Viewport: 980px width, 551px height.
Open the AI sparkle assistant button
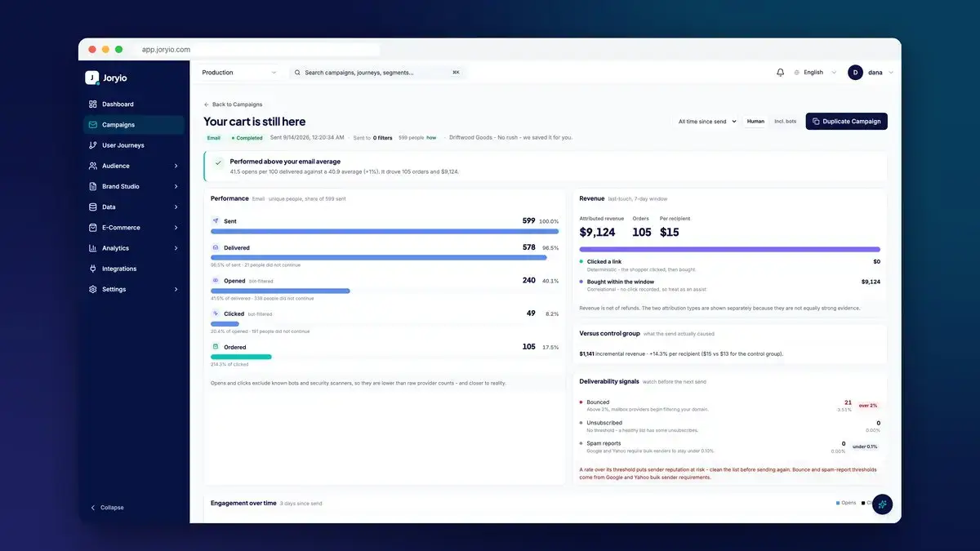click(x=882, y=504)
